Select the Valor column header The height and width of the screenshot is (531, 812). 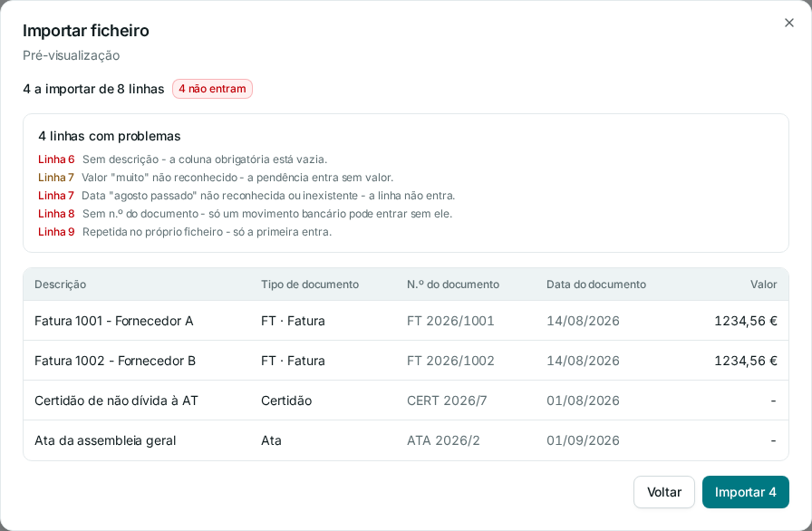(x=763, y=285)
